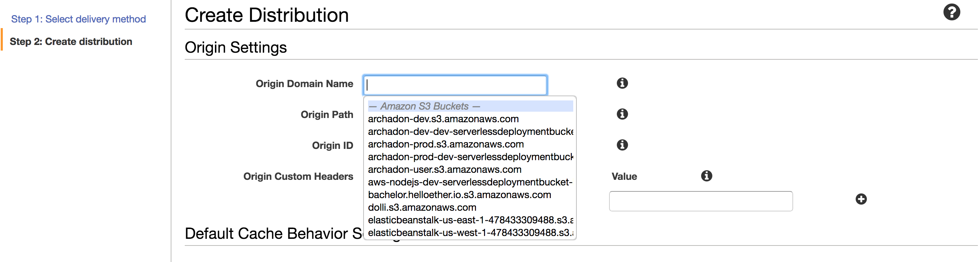
Task: Select archadon-prod-dev-serverlessdeploymentbucket option
Action: [470, 157]
